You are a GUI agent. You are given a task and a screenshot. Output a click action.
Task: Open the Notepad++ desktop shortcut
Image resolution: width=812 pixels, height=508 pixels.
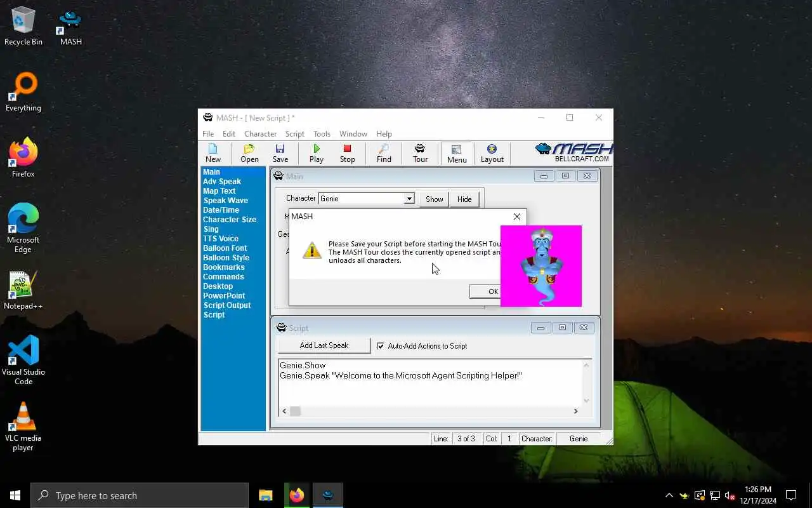pyautogui.click(x=23, y=291)
